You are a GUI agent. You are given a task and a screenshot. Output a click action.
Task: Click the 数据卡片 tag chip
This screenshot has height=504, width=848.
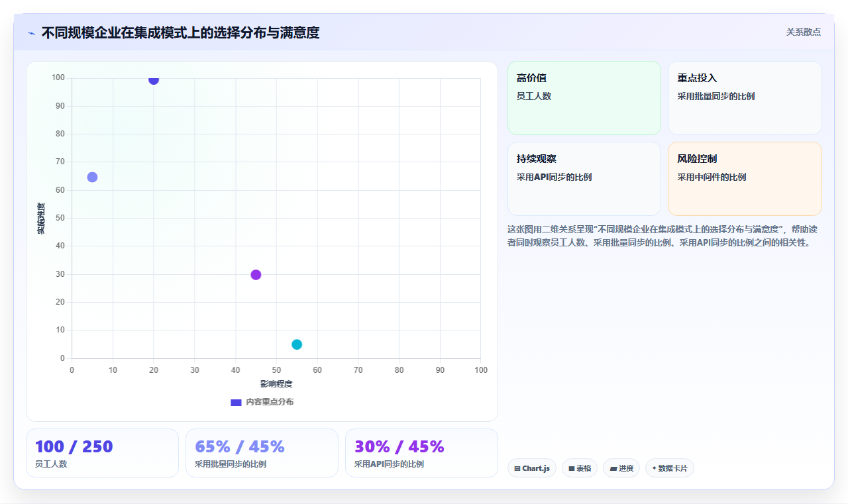tap(670, 468)
